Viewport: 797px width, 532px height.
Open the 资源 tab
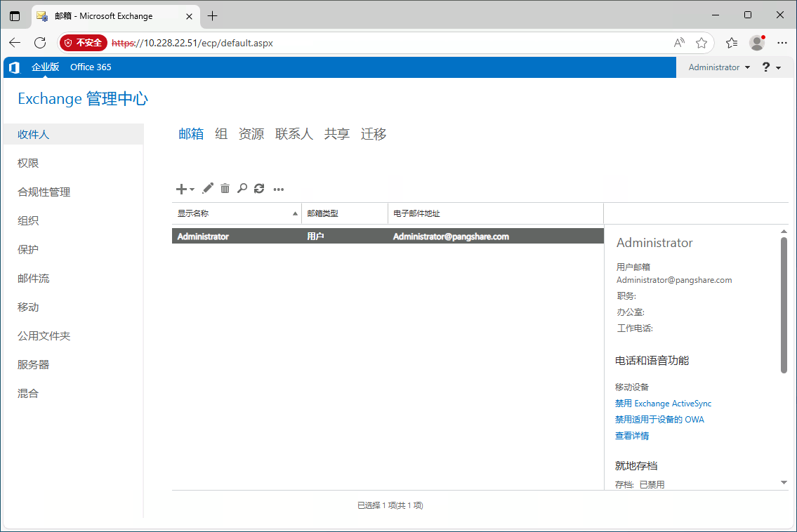251,134
